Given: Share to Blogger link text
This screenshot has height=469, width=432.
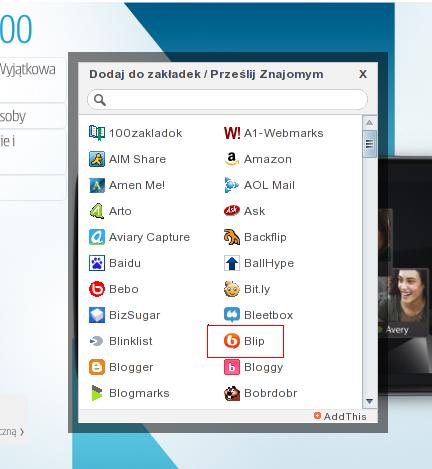Looking at the screenshot, I should [131, 367].
